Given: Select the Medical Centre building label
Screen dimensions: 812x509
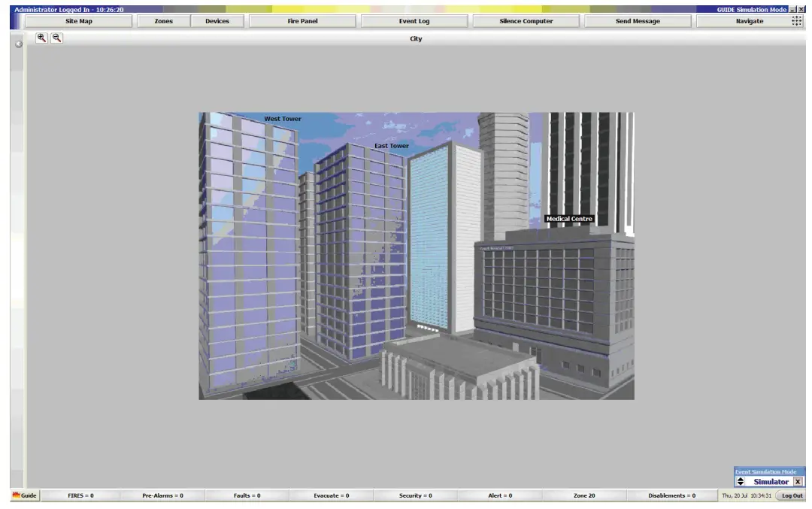Looking at the screenshot, I should [569, 218].
